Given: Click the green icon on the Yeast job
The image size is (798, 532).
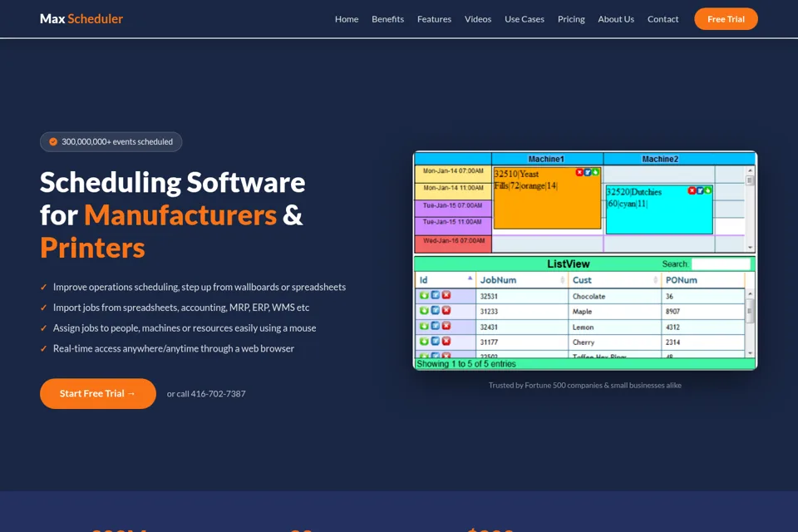Looking at the screenshot, I should pyautogui.click(x=595, y=173).
